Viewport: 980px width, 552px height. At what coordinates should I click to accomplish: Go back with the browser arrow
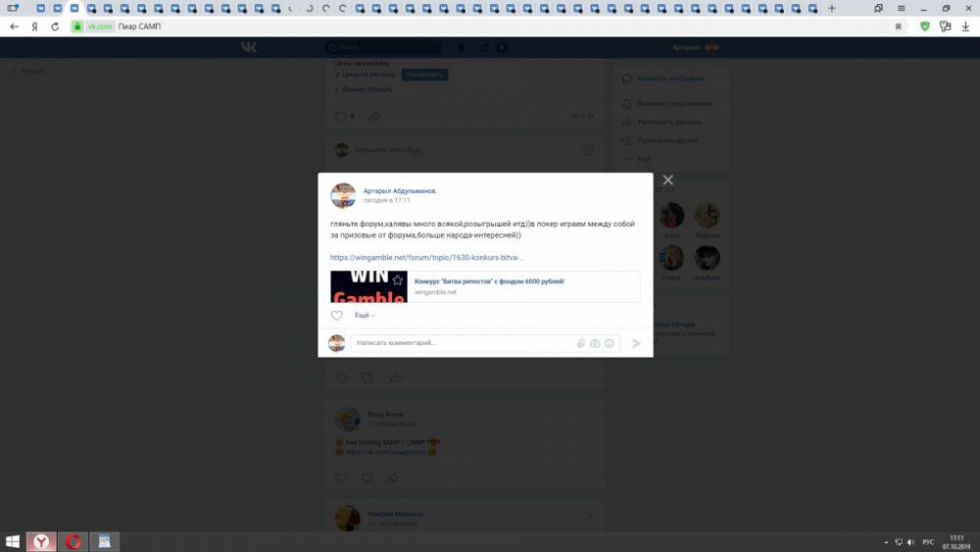(x=14, y=26)
